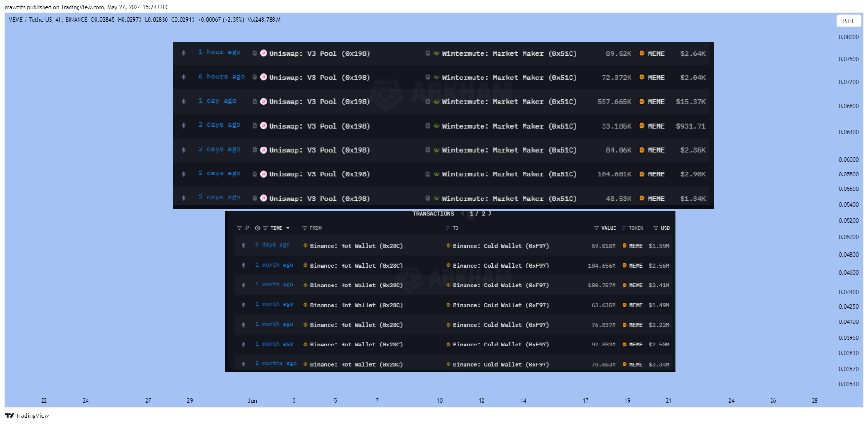Click Wintermute: Market Maker in the $15.37K row
Viewport: 868px width, 424px height.
click(x=509, y=102)
